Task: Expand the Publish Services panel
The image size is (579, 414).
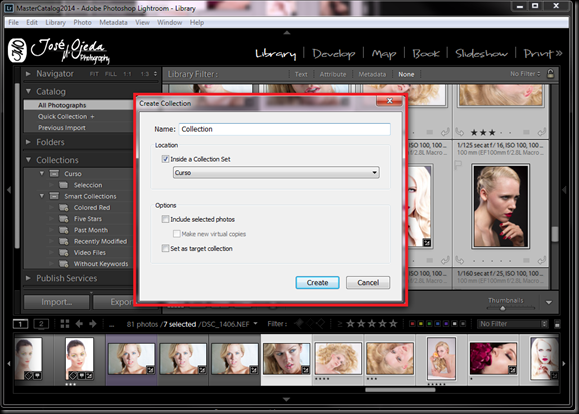Action: click(28, 278)
